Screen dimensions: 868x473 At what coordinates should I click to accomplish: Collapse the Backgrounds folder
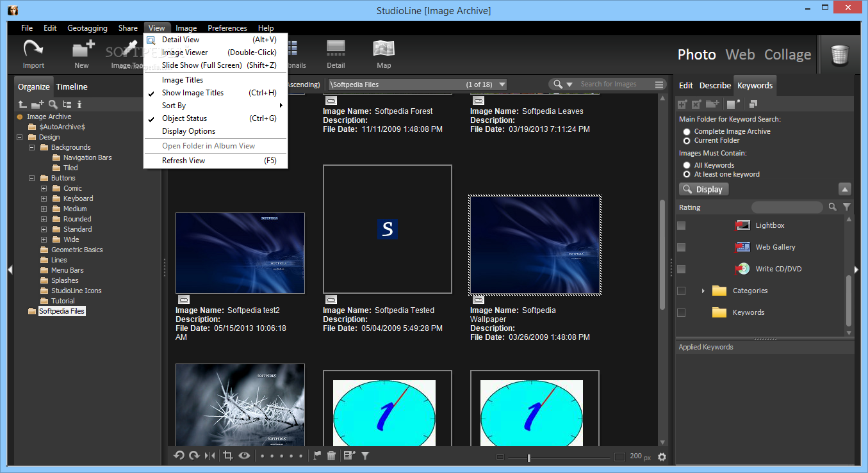(32, 147)
